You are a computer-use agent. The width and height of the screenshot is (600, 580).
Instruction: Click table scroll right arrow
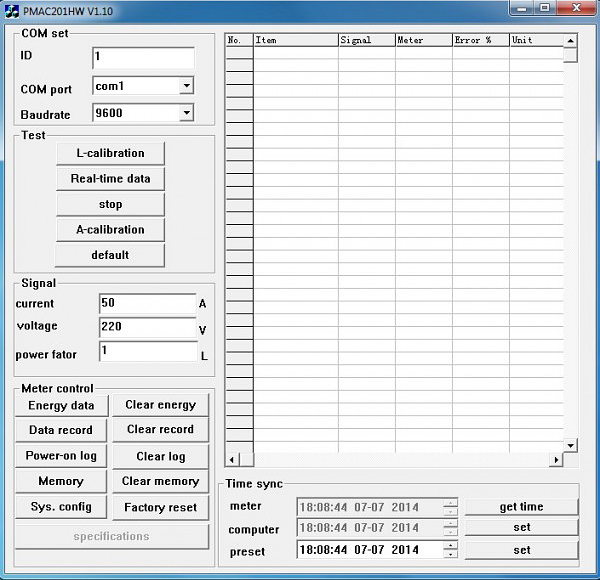pos(557,459)
